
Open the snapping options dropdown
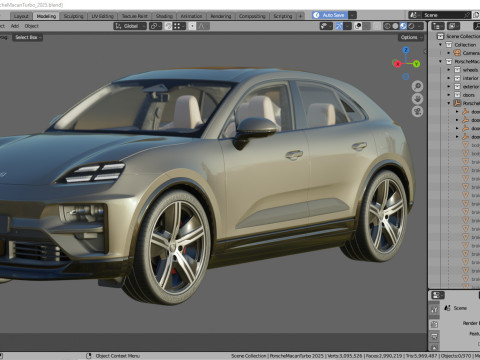179,26
